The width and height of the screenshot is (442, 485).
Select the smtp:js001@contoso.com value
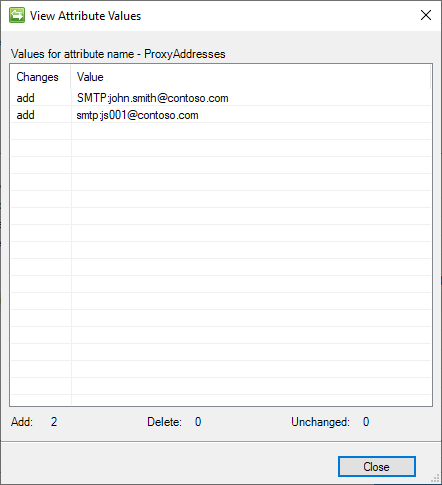tap(137, 115)
